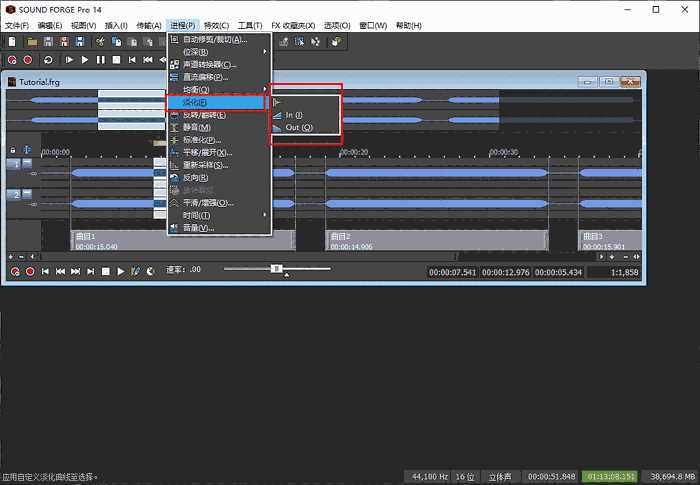
Task: Click the New file icon in toolbar
Action: (x=11, y=42)
